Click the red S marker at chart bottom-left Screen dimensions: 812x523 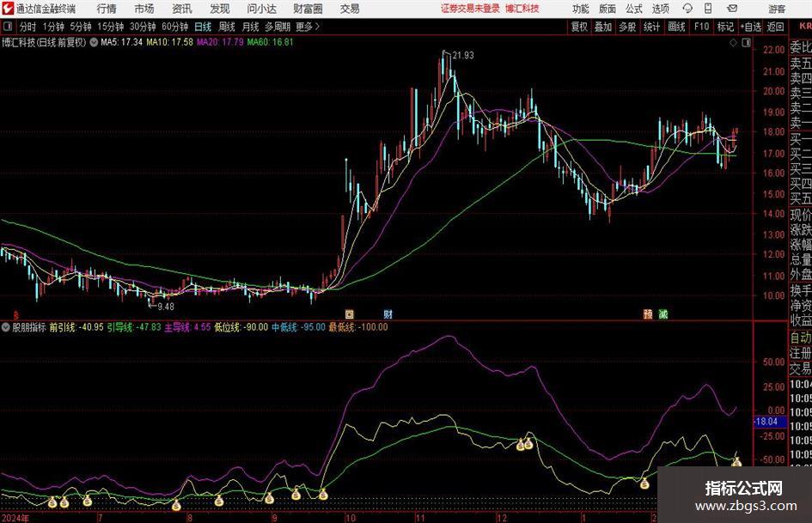(16, 315)
